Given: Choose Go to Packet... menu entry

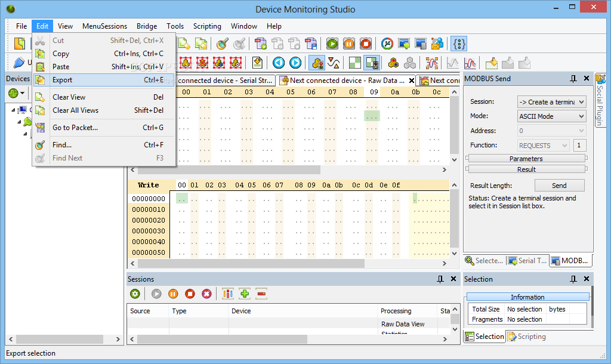Looking at the screenshot, I should pos(104,128).
